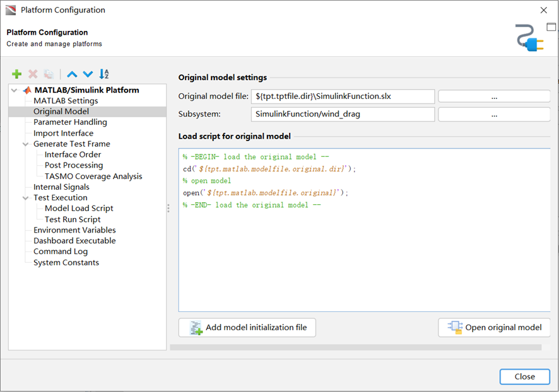Click the '% -BEGIN- load the original model' line
The height and width of the screenshot is (392, 559).
(256, 157)
